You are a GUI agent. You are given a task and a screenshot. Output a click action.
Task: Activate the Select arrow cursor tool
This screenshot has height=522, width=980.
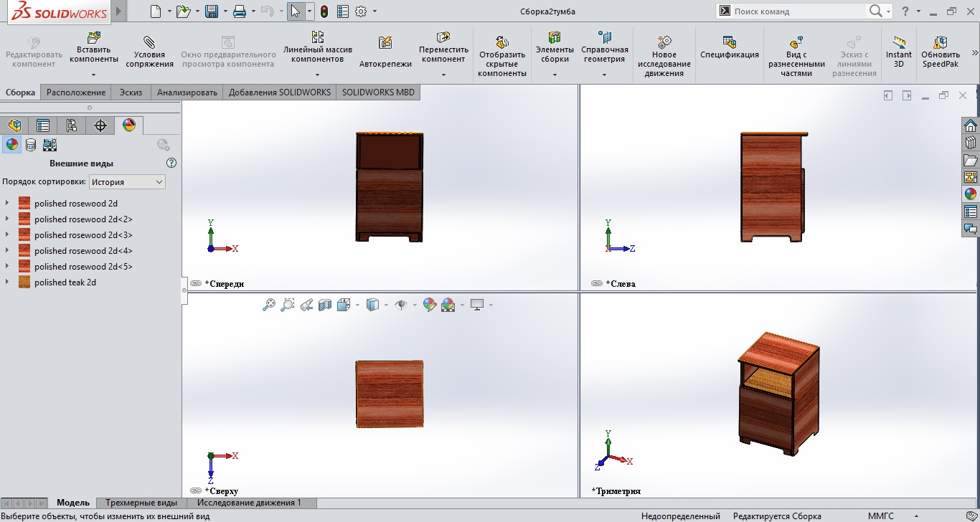[296, 11]
